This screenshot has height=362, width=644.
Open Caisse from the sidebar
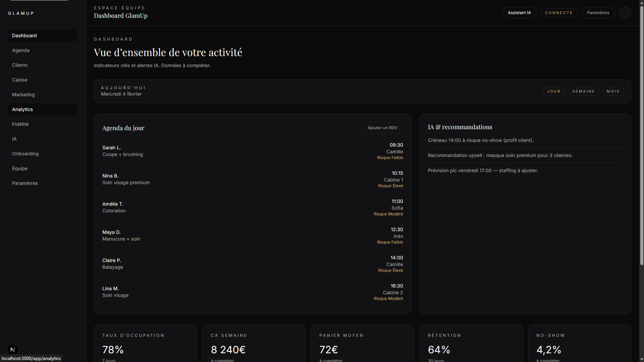[x=19, y=80]
